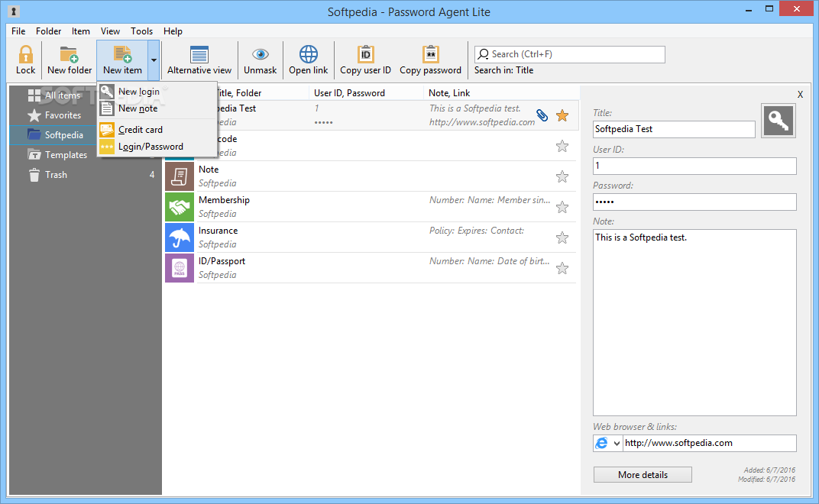The image size is (819, 504).
Task: Click the softpedia.com link in list
Action: click(x=481, y=122)
